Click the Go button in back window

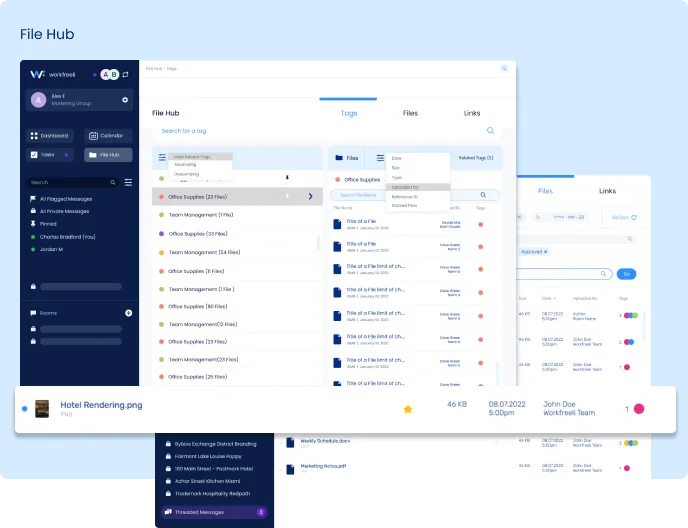click(627, 274)
